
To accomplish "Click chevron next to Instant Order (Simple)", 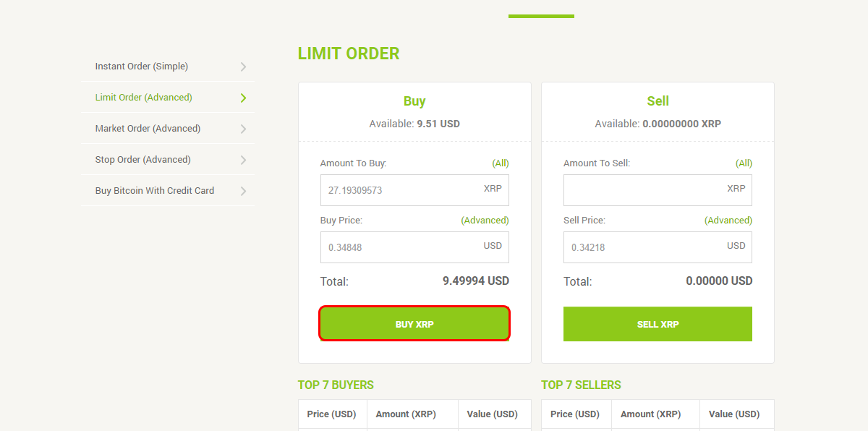I will (x=244, y=67).
